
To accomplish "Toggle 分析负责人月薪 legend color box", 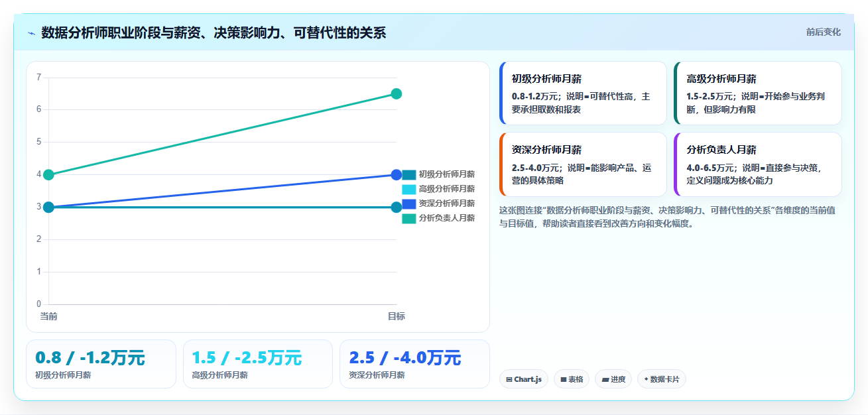I will [x=409, y=218].
